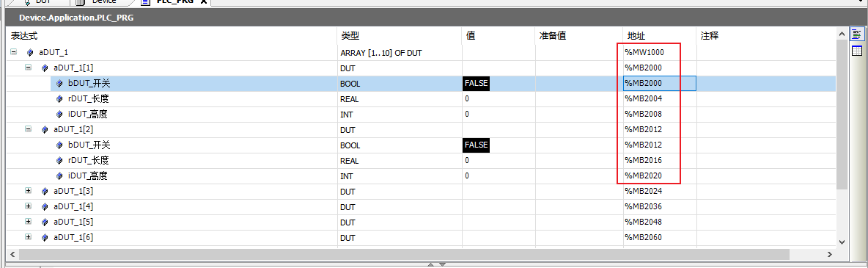
Task: Switch to structured tree view icon
Action: (857, 35)
